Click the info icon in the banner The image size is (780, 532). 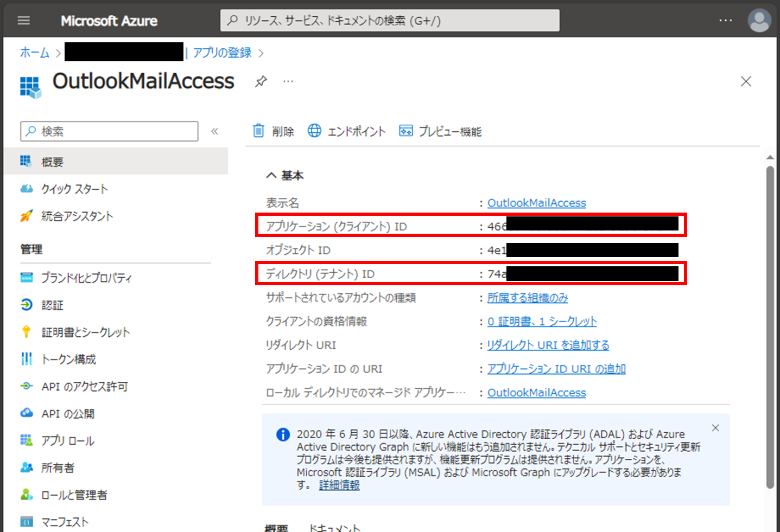283,434
